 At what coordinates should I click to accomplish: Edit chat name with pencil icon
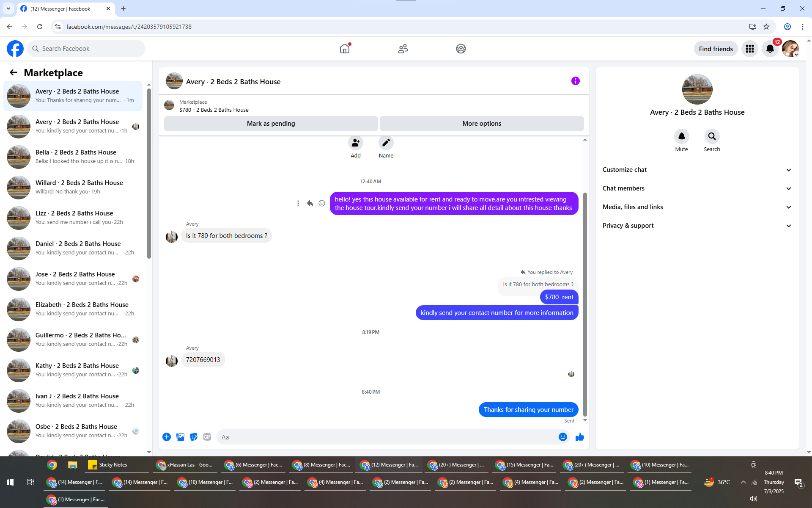tap(386, 143)
